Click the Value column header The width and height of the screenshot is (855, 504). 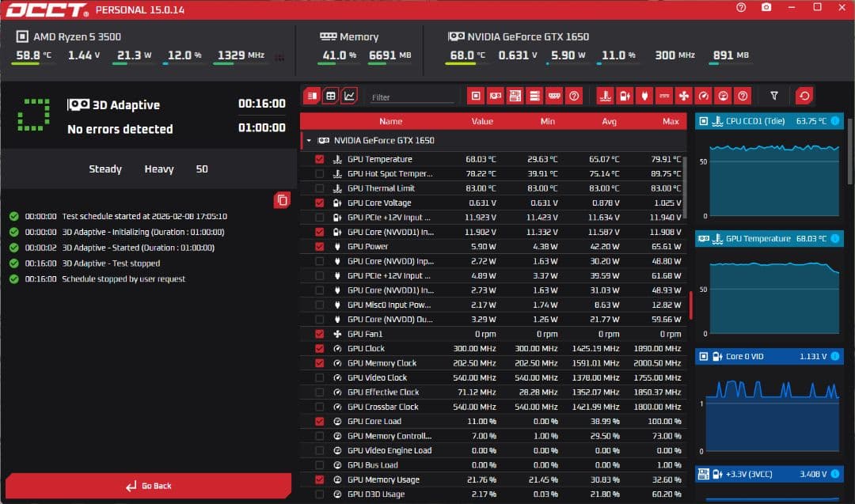point(482,122)
